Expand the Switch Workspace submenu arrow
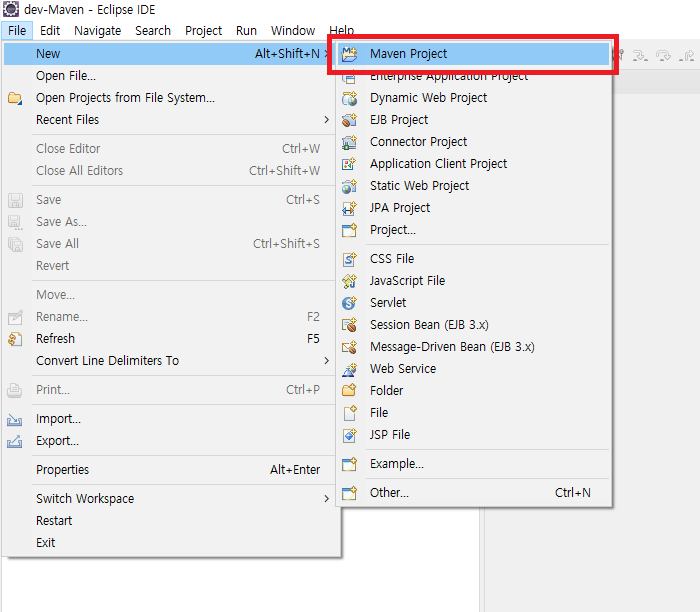Image resolution: width=700 pixels, height=612 pixels. [x=326, y=499]
